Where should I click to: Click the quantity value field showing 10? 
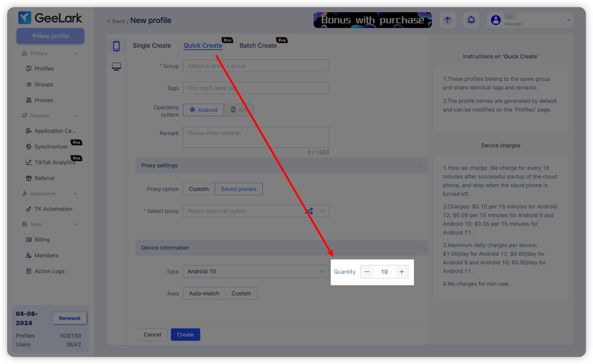(x=384, y=272)
